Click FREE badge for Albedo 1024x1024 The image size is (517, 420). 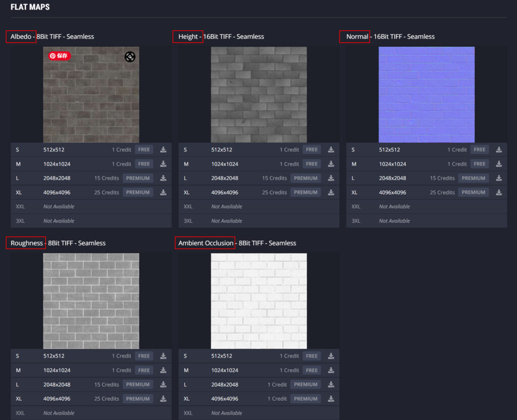coord(144,164)
